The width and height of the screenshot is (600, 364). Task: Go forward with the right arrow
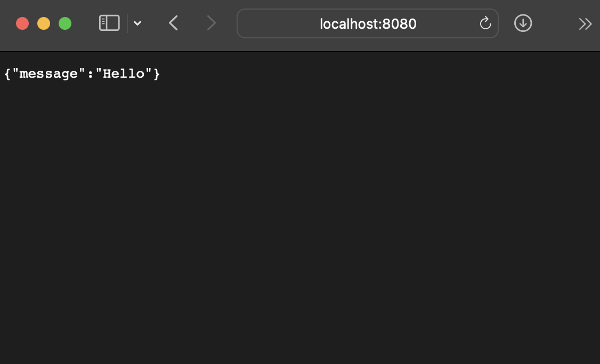(x=211, y=23)
